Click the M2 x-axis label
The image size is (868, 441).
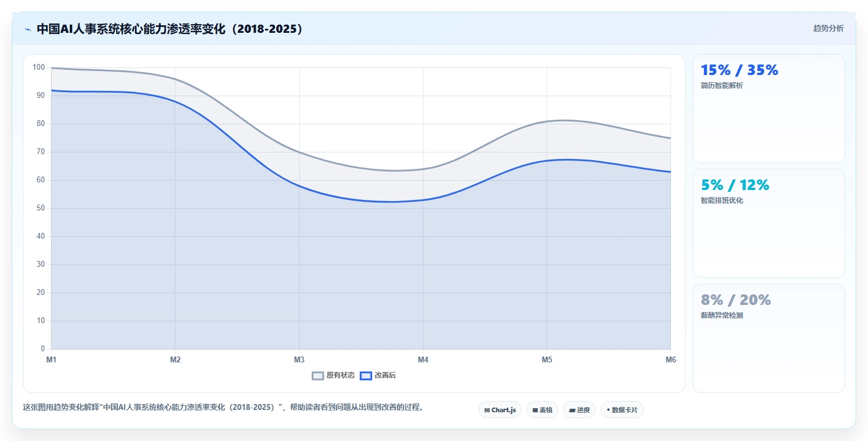(175, 359)
